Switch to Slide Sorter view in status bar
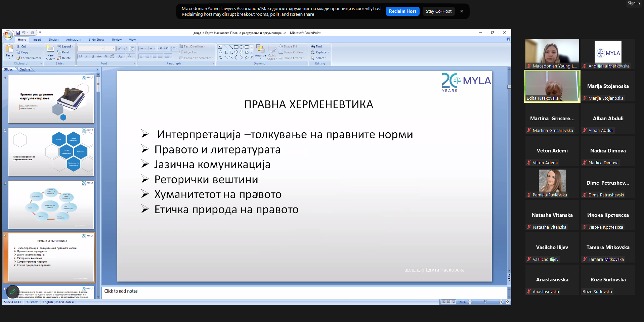The width and height of the screenshot is (644, 322). tap(448, 302)
